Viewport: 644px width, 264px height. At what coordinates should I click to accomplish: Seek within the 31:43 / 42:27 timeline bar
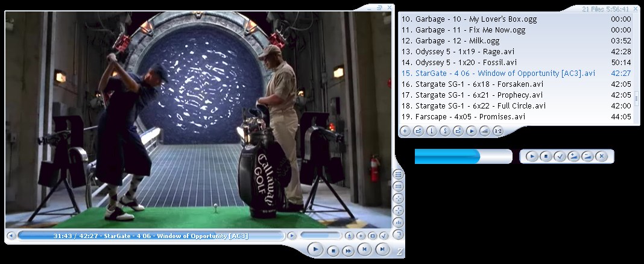[x=151, y=236]
